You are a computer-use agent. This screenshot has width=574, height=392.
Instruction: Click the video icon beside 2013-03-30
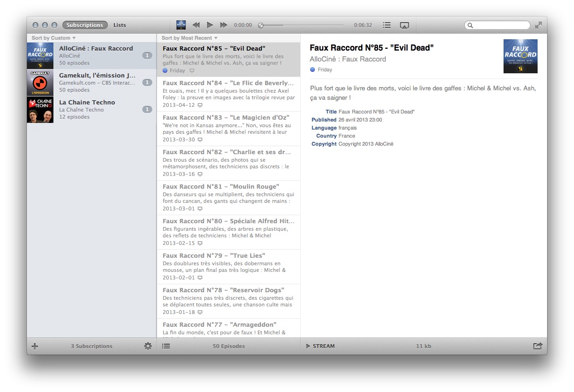point(200,140)
